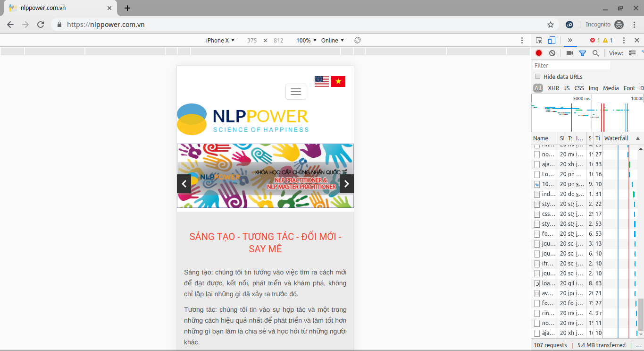
Task: Filter requests by JS
Action: coord(567,88)
